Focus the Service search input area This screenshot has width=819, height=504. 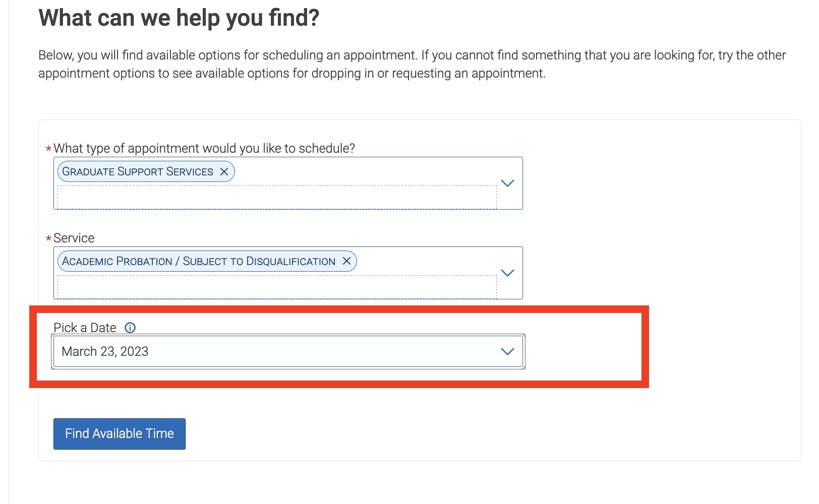277,287
